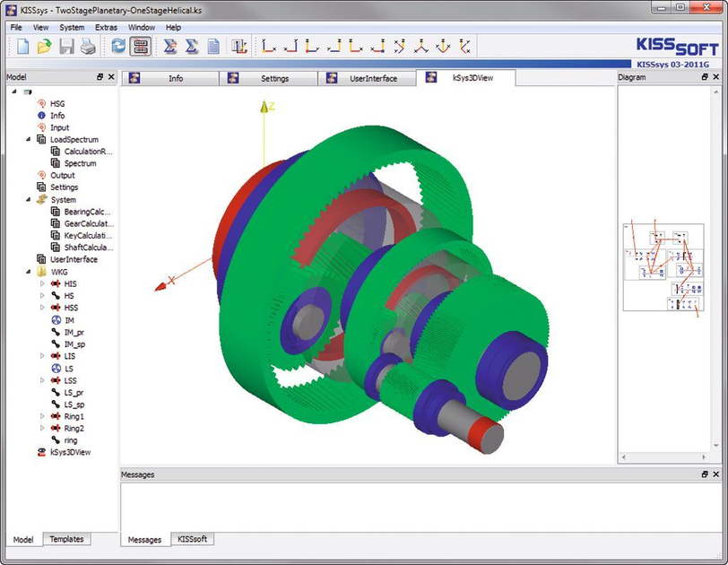
Task: Create a new file with the toolbar icon
Action: click(x=22, y=47)
